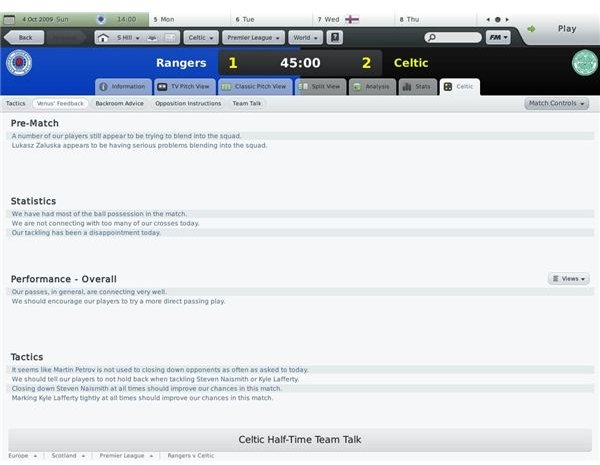Click the Rangers club crest
Viewport: 600px width, 465px height.
[19, 63]
